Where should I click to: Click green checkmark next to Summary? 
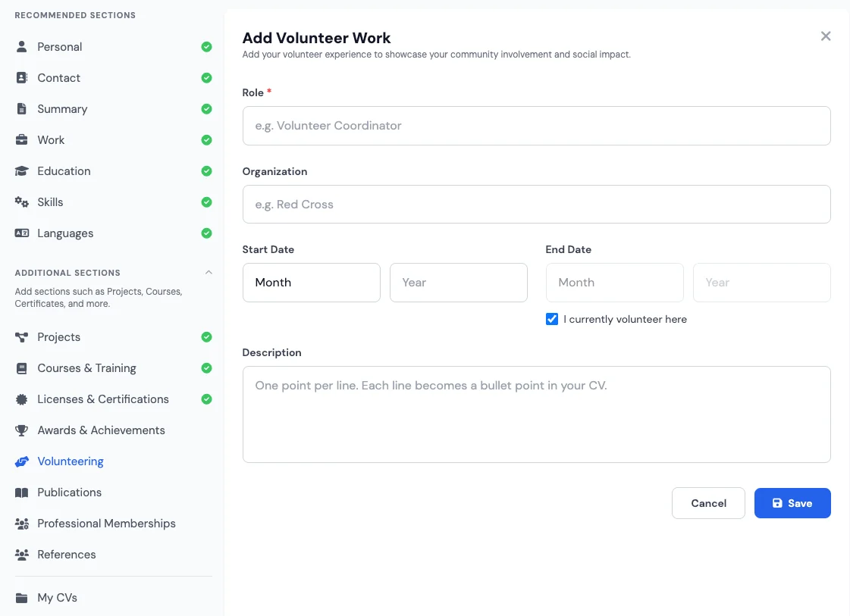pos(206,109)
